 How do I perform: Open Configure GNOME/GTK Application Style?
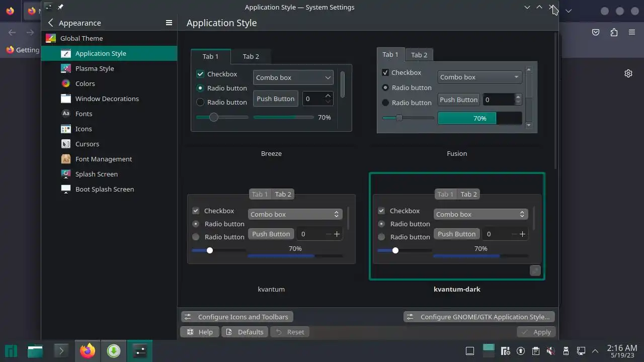coord(479,317)
